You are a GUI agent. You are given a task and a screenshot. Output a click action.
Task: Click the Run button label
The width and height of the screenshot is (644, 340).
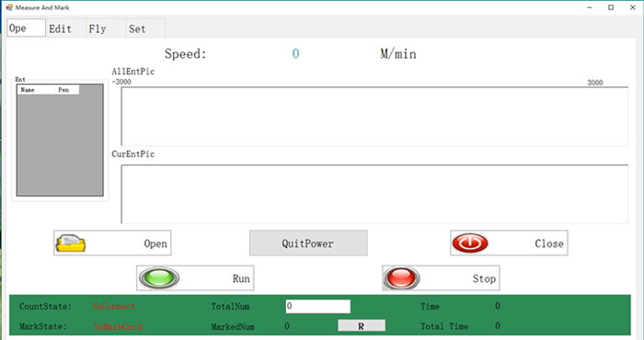click(x=241, y=278)
